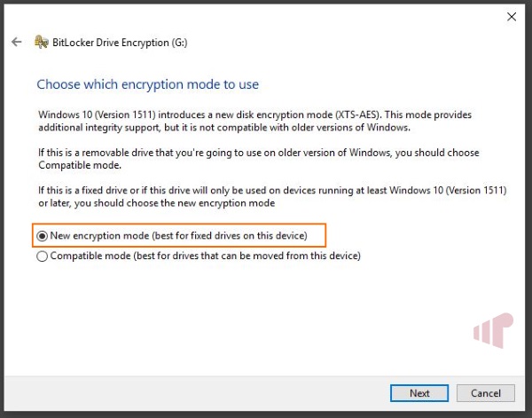The width and height of the screenshot is (532, 418).
Task: Click the paragraph about fixed drives
Action: pos(272,197)
